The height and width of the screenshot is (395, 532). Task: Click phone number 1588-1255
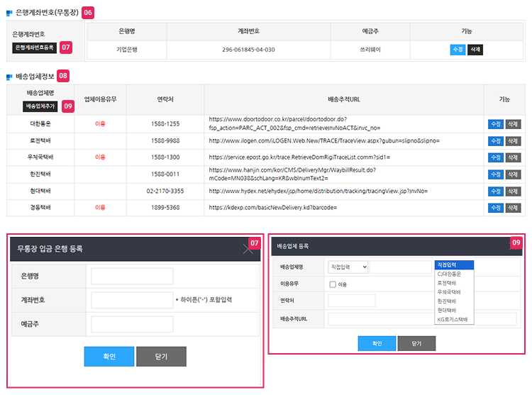point(165,124)
